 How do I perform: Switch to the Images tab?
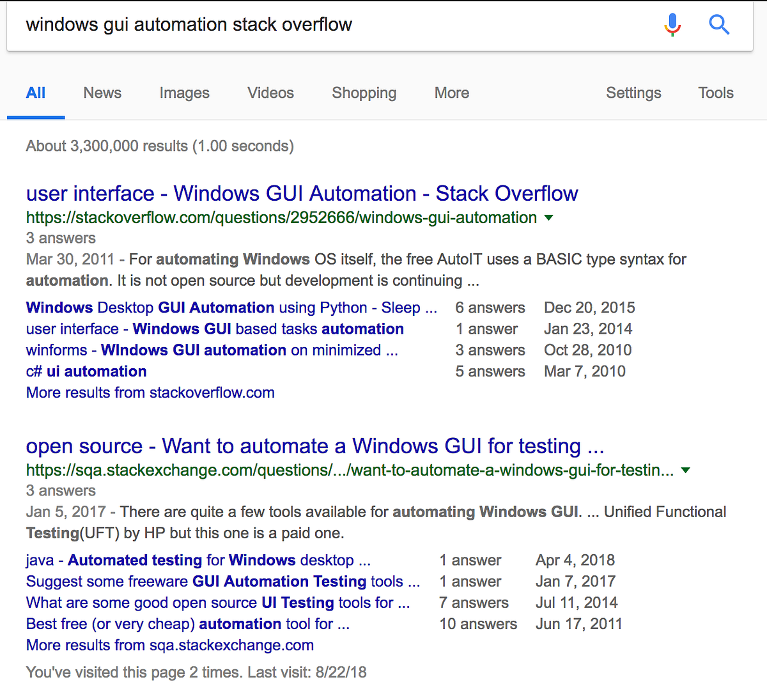click(x=184, y=93)
